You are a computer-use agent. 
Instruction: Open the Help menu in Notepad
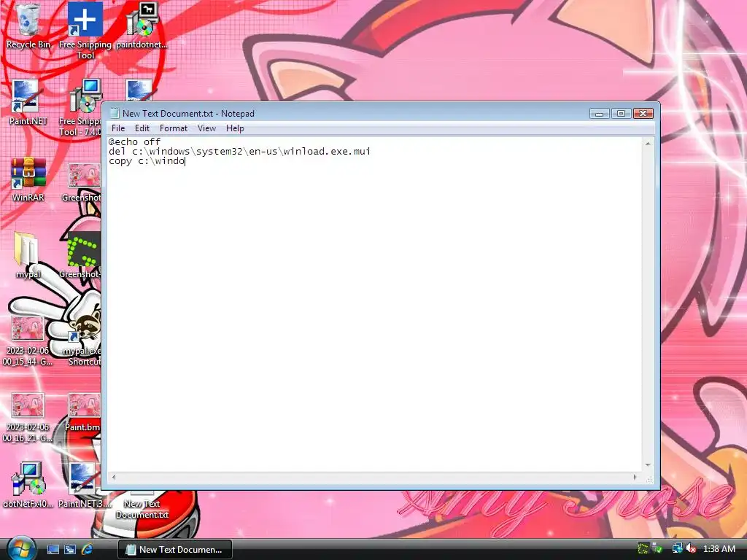pos(235,128)
